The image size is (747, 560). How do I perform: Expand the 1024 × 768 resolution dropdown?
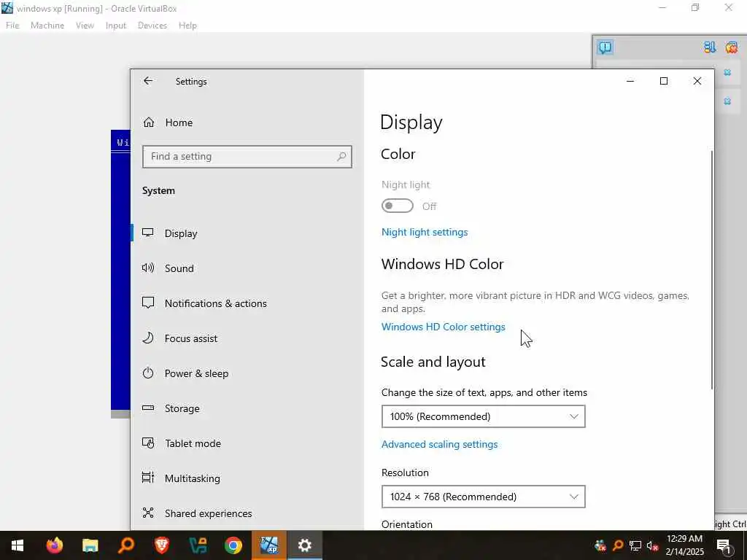click(x=483, y=497)
